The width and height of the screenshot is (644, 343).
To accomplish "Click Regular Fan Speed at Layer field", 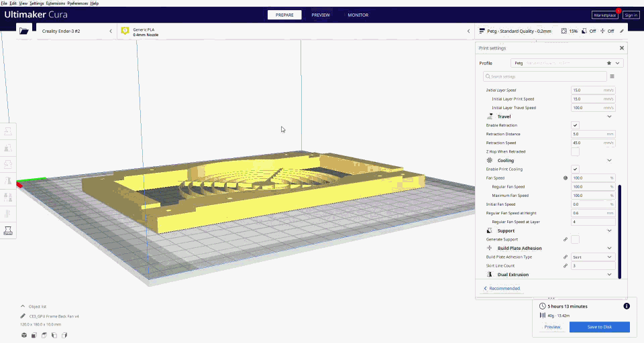I will click(x=593, y=222).
